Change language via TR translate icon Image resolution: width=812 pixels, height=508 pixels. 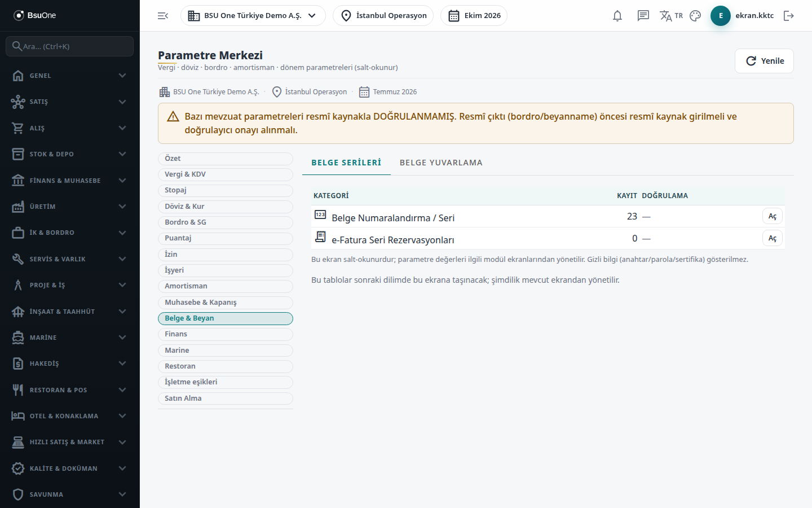pos(671,16)
